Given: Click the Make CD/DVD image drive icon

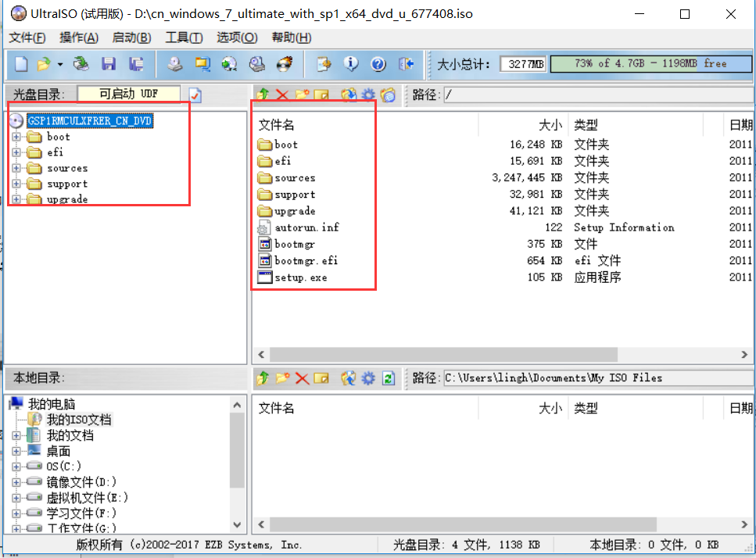Looking at the screenshot, I should pos(175,64).
